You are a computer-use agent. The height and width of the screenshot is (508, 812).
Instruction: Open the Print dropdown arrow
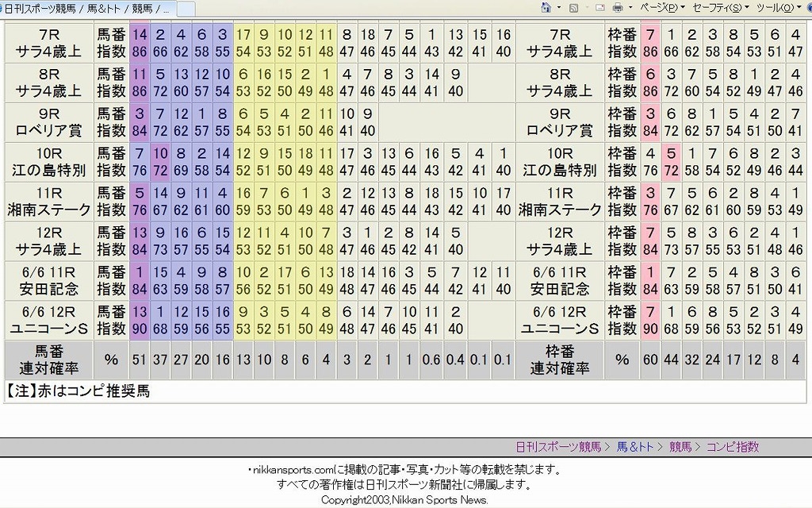pyautogui.click(x=630, y=7)
